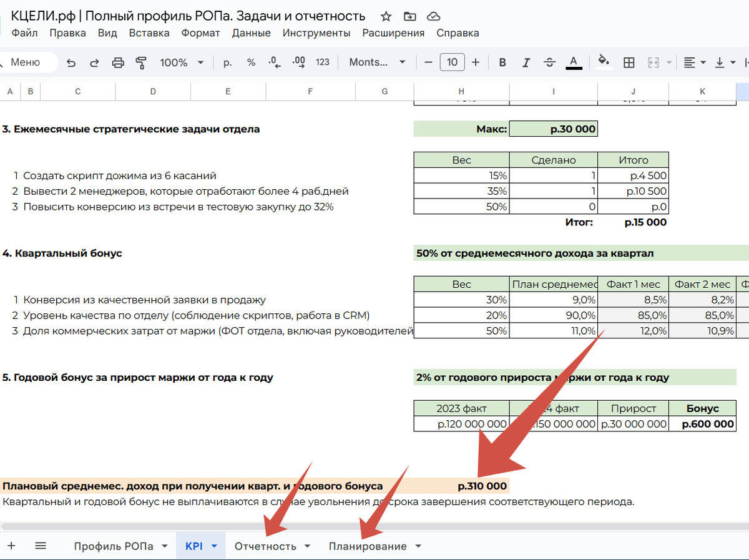Screen dimensions: 749x560
Task: Switch to the Отчетность sheet tab
Action: (265, 546)
